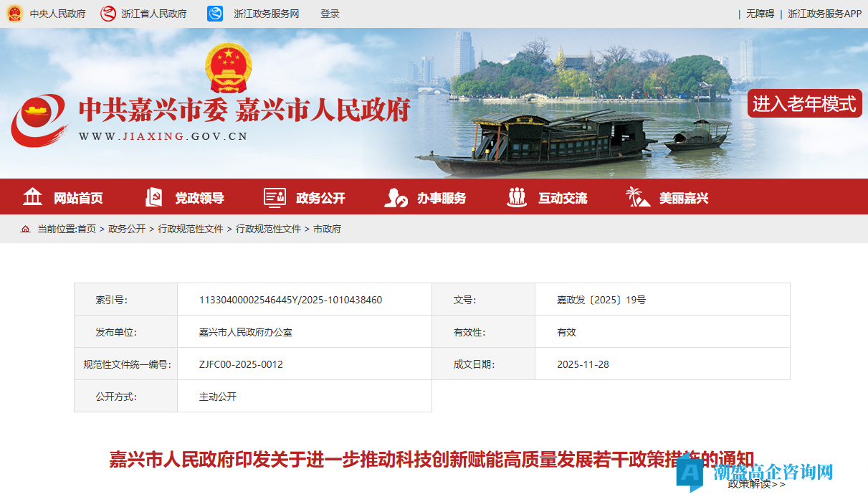Go to 首页 via the breadcrumb link
This screenshot has height=497, width=868.
coord(88,229)
